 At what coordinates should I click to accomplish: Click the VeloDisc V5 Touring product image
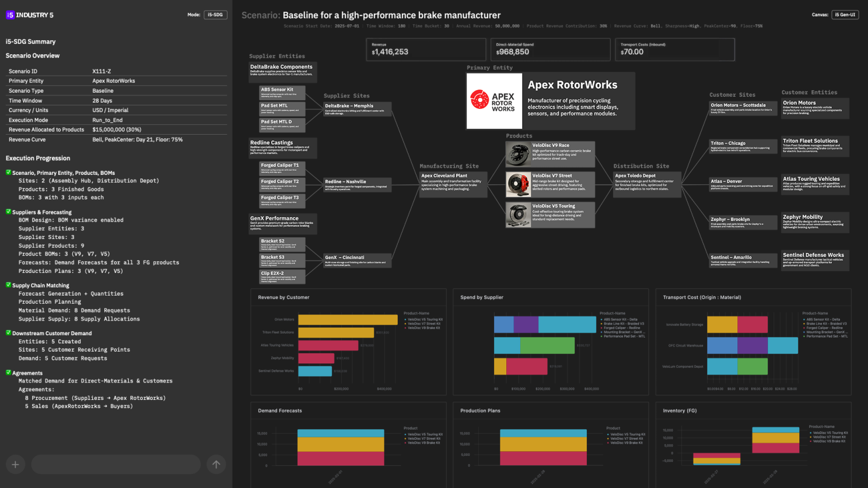(517, 215)
